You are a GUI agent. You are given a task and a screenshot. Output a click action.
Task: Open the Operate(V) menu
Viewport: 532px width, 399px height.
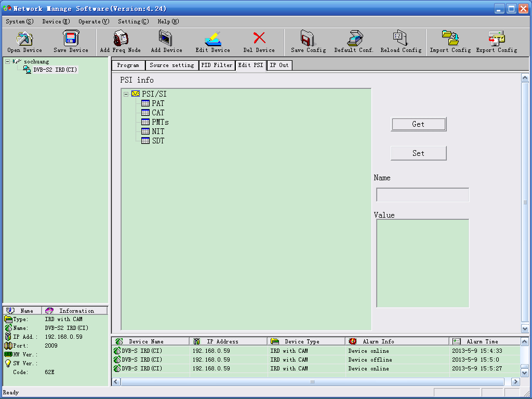[94, 21]
